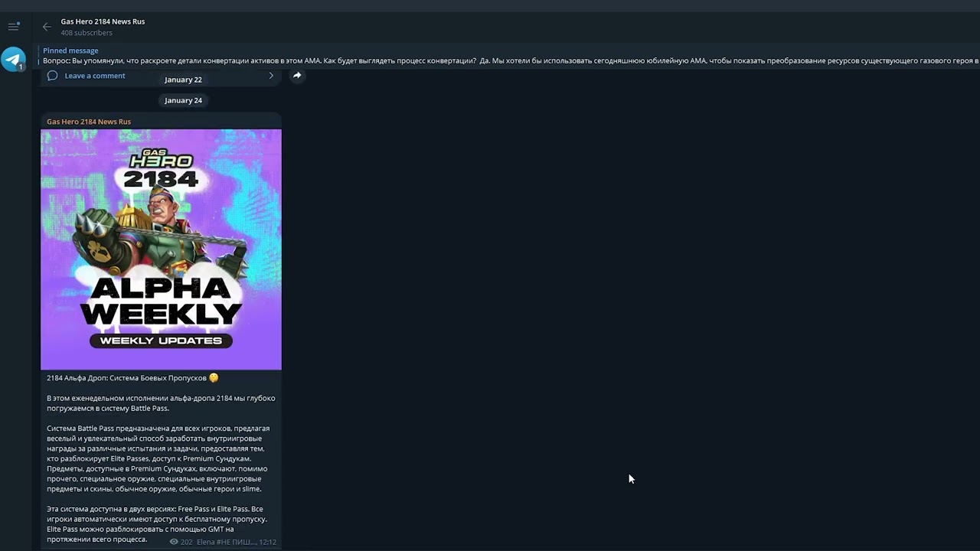
Task: Click the comment bubble icon
Action: click(52, 76)
